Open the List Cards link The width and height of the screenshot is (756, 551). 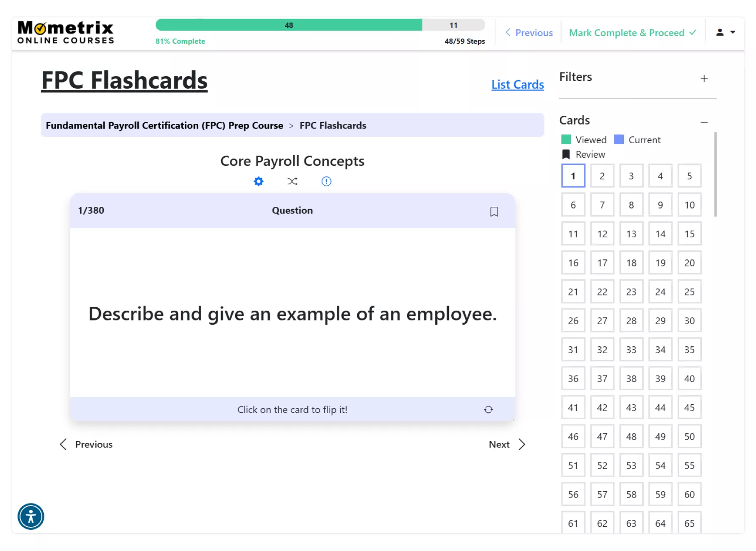(517, 84)
